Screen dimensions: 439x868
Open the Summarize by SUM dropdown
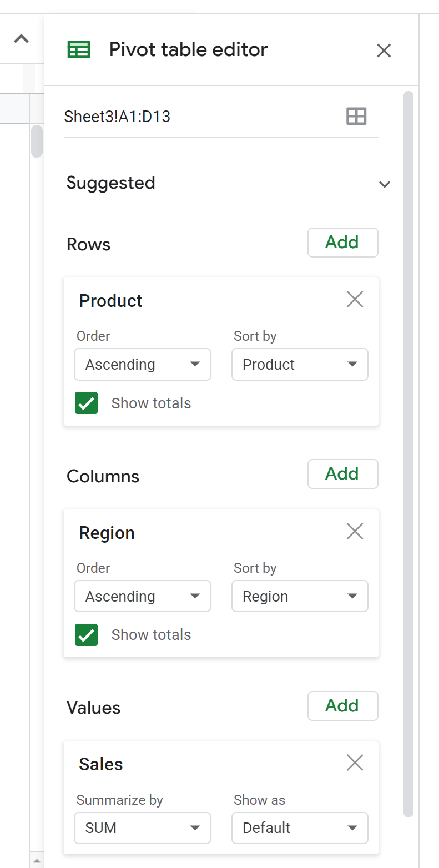[x=143, y=828]
